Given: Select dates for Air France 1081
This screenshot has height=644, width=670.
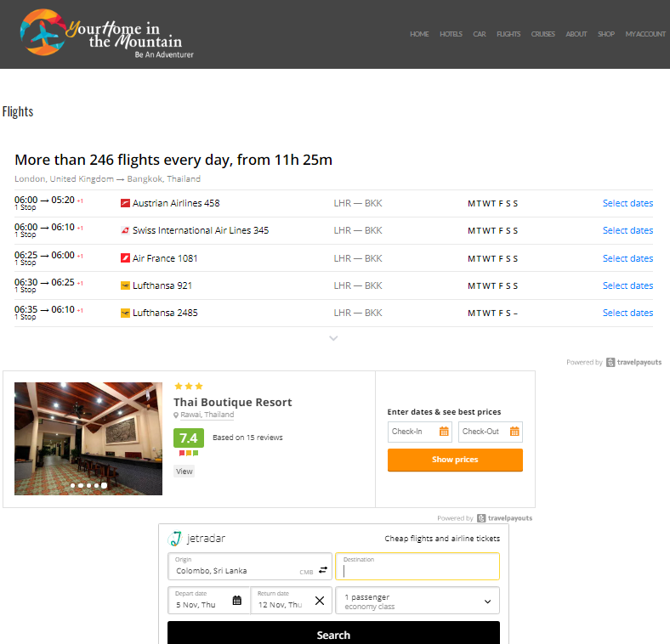Looking at the screenshot, I should pyautogui.click(x=627, y=258).
